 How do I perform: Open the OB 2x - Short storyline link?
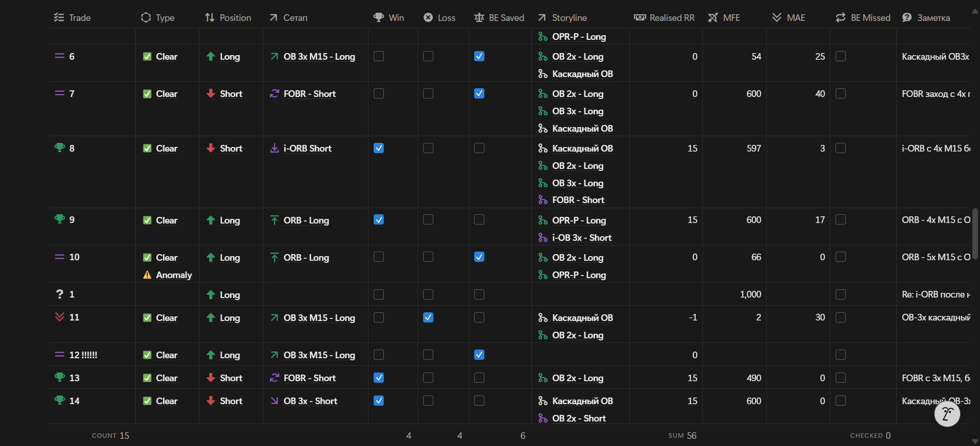tap(579, 418)
